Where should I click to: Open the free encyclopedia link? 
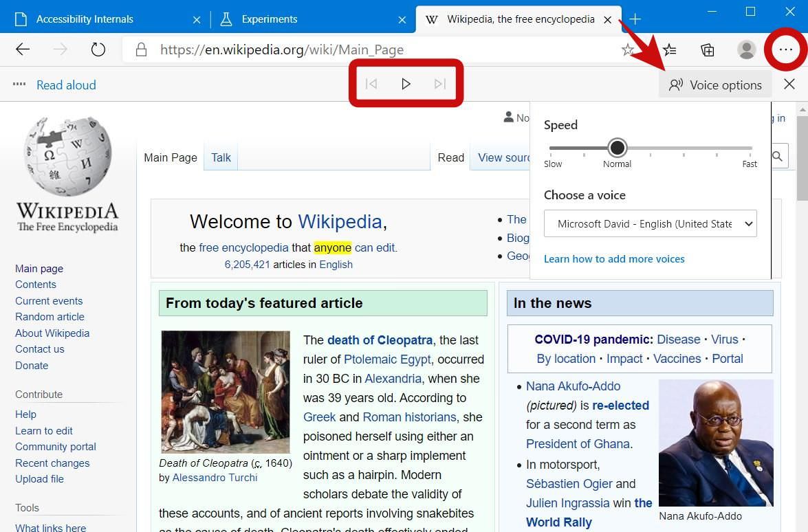pyautogui.click(x=243, y=247)
